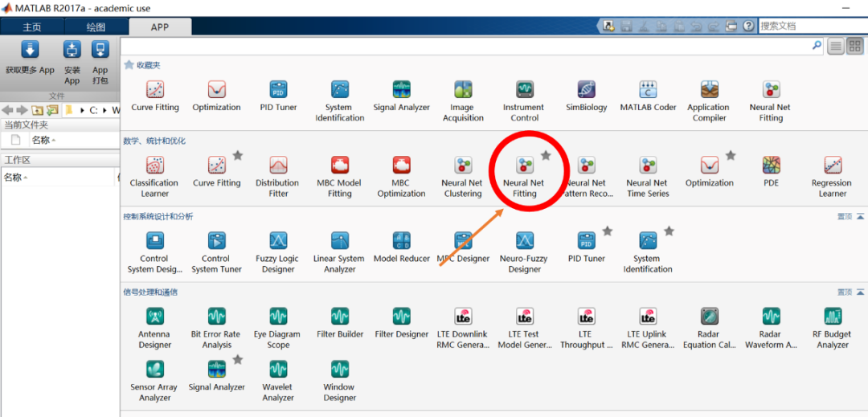The image size is (868, 417).
Task: Expand path arrow after C: drive
Action: coord(105,110)
